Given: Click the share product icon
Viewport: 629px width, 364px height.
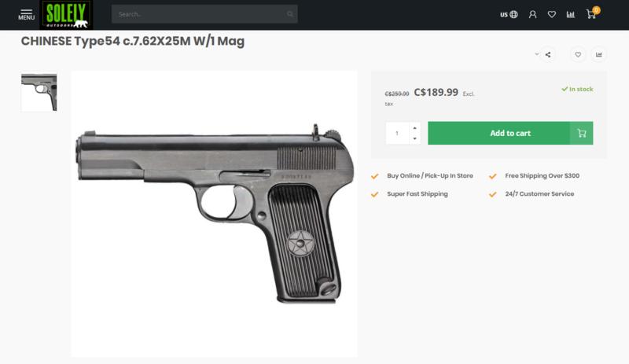Looking at the screenshot, I should [548, 55].
